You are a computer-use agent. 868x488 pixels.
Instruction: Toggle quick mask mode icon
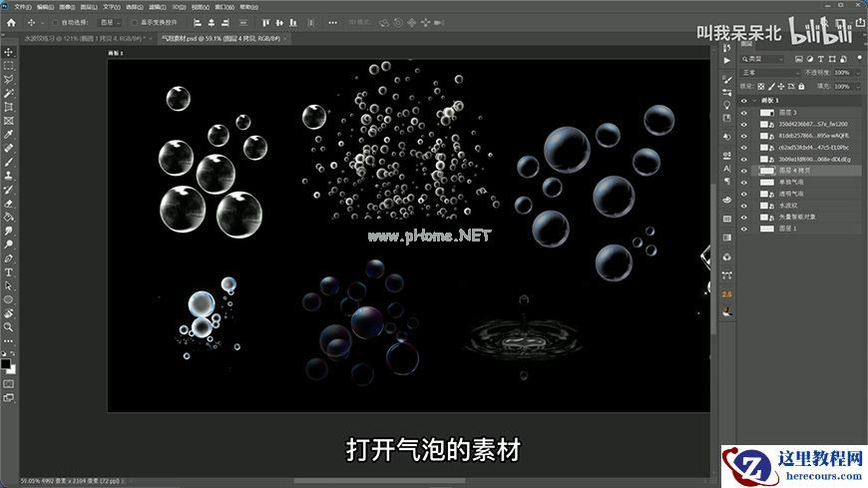click(9, 384)
